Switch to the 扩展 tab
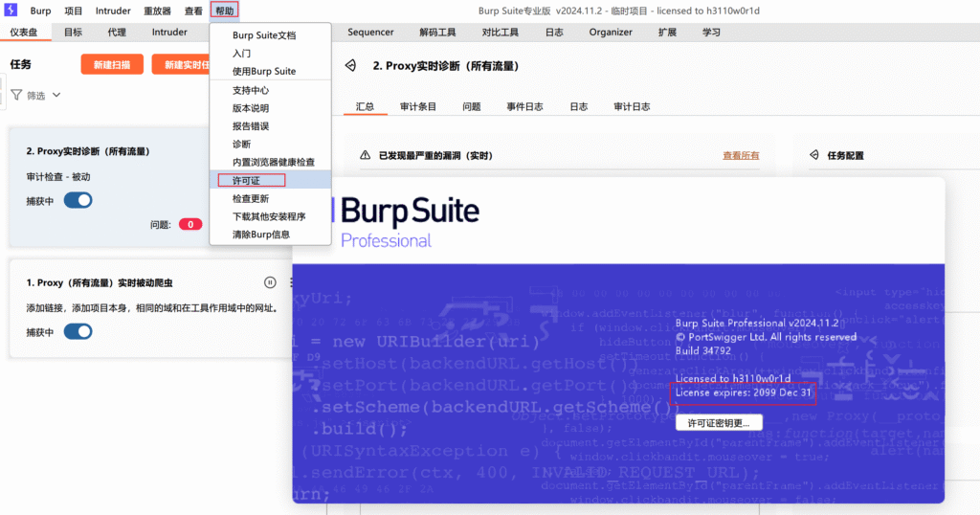 click(x=667, y=32)
